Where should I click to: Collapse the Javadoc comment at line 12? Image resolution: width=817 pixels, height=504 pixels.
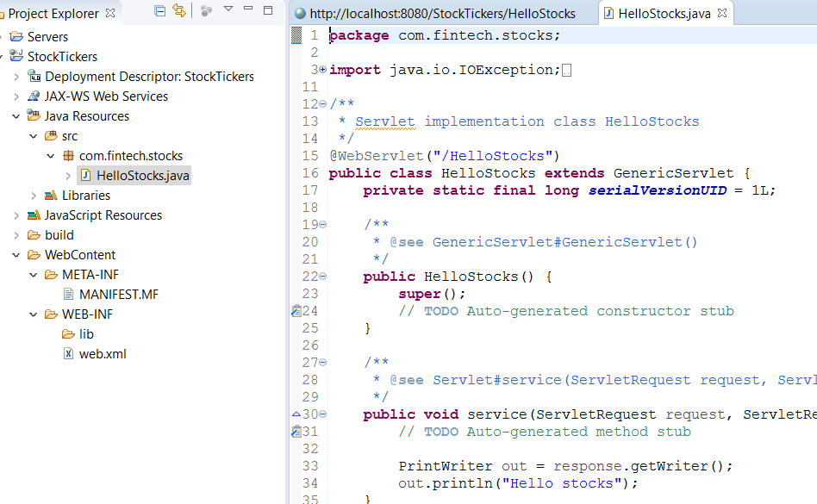(321, 103)
